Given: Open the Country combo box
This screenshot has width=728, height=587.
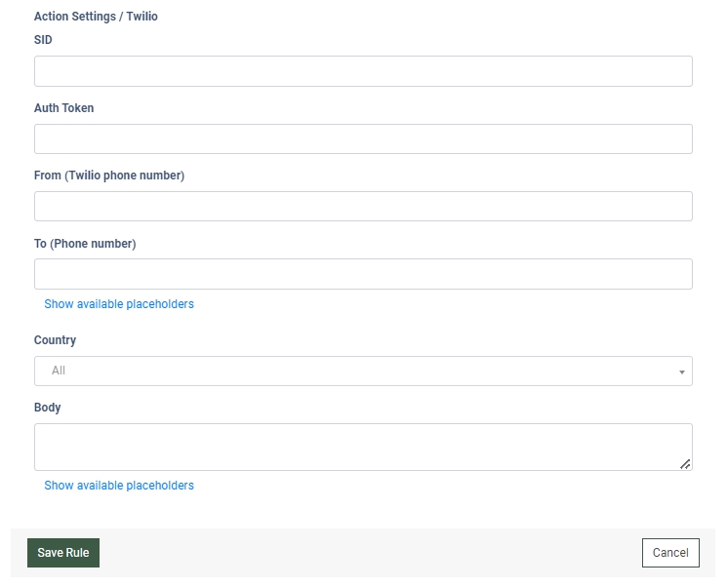Looking at the screenshot, I should pyautogui.click(x=363, y=371).
